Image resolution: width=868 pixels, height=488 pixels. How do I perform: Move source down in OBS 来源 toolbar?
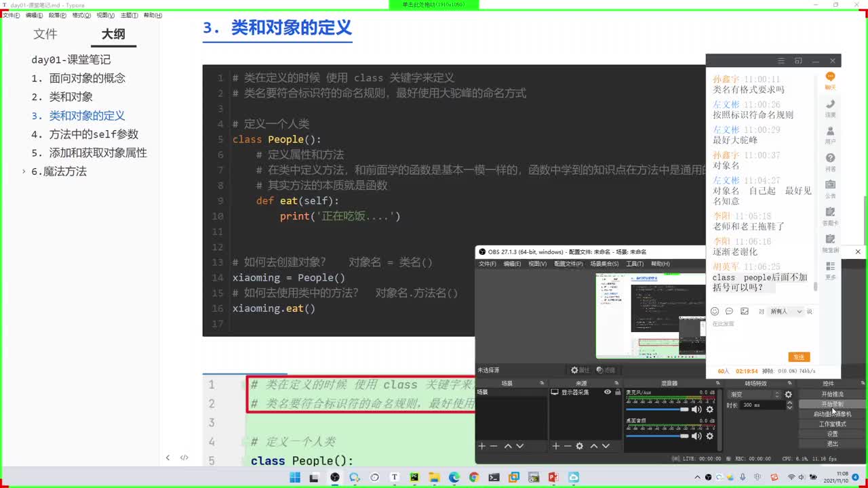pos(606,446)
